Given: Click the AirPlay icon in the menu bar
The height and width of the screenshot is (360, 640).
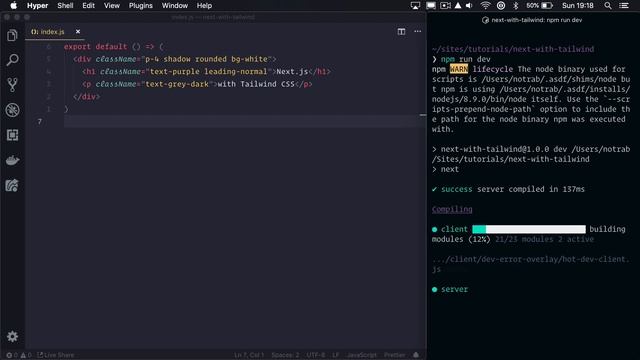Looking at the screenshot, I should [x=415, y=6].
